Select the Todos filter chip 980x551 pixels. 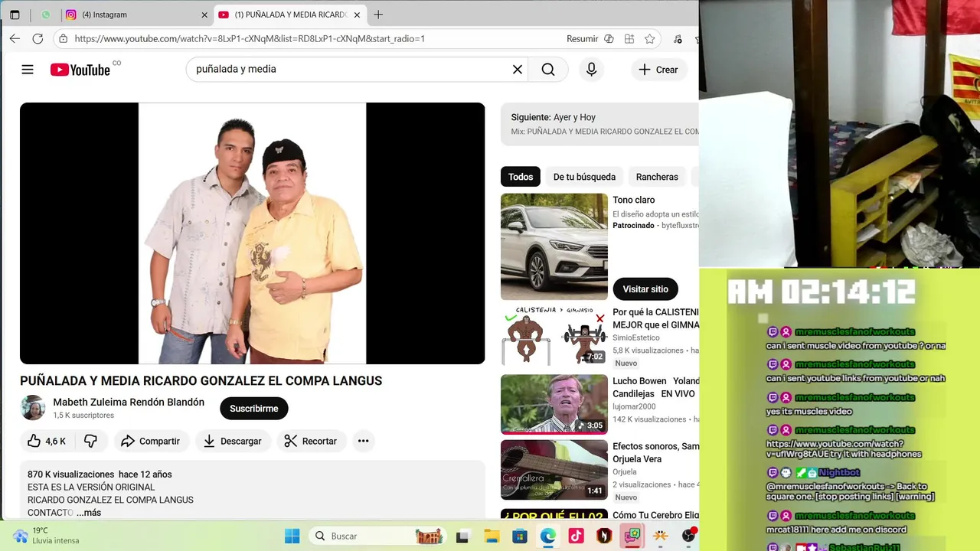521,177
